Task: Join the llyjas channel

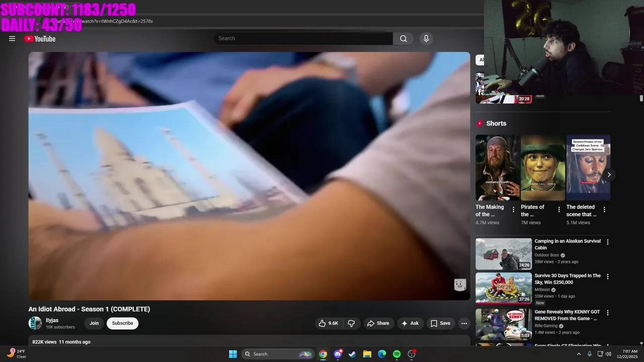Action: pyautogui.click(x=94, y=323)
